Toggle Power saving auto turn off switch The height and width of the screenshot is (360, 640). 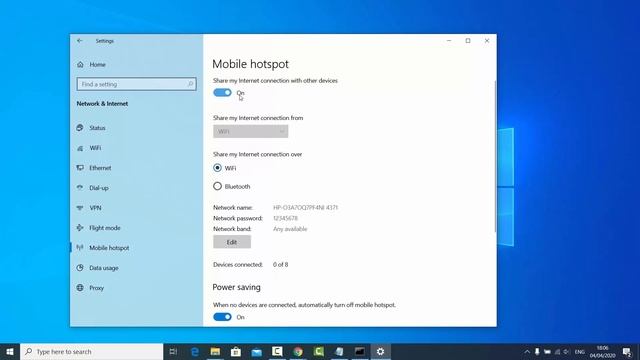click(222, 317)
